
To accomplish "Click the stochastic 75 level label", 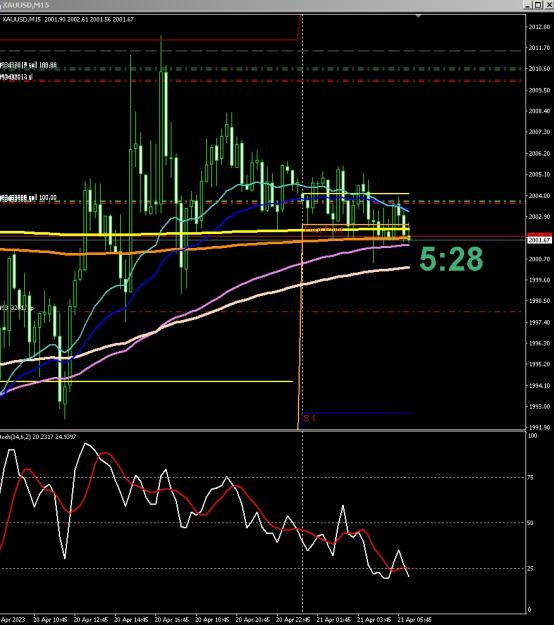I will (530, 477).
